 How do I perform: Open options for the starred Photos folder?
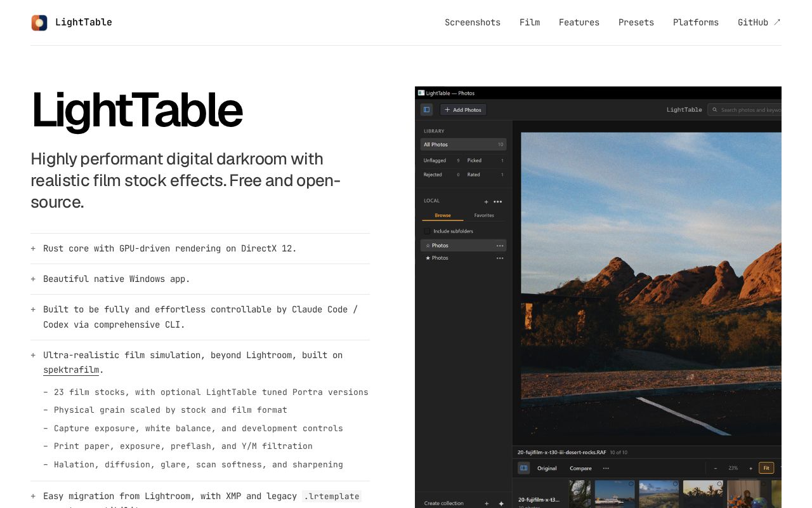pyautogui.click(x=500, y=258)
